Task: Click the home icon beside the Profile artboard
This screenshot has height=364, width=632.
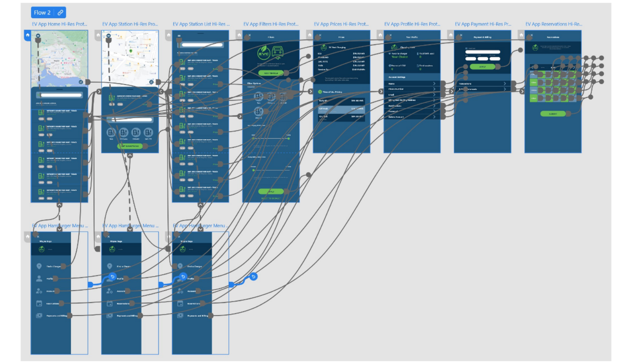Action: tap(380, 35)
